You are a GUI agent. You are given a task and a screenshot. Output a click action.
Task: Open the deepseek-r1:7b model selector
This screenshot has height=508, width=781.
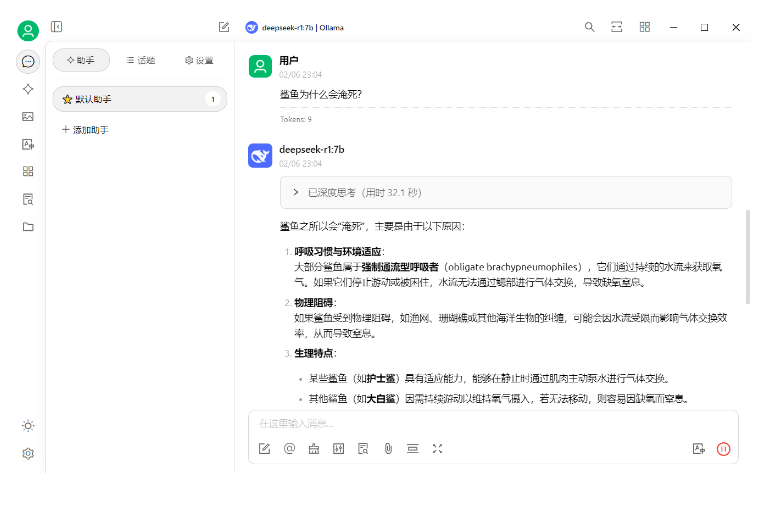295,27
